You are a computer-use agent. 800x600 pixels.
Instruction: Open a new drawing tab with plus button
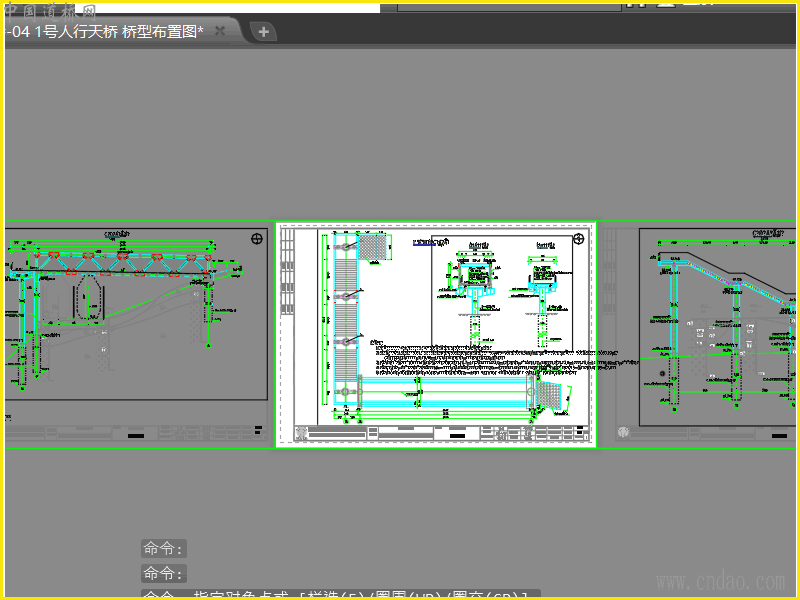[x=263, y=32]
